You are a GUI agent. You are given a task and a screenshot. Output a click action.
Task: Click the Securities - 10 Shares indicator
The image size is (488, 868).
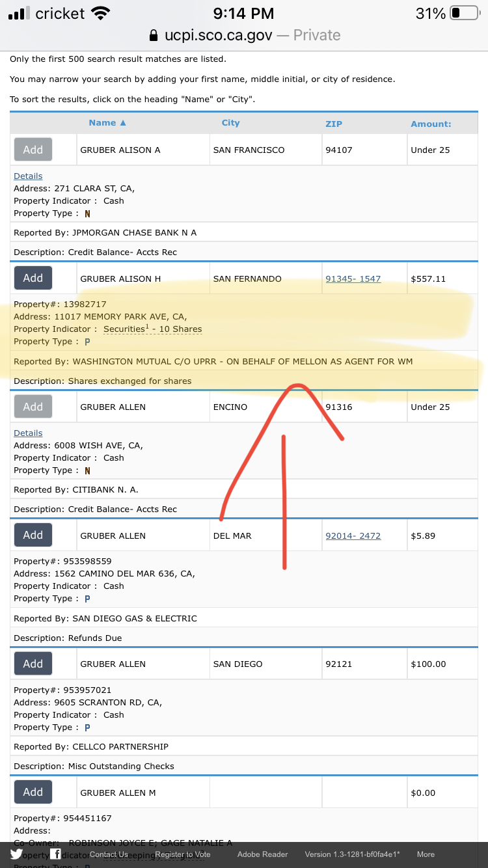tap(153, 329)
